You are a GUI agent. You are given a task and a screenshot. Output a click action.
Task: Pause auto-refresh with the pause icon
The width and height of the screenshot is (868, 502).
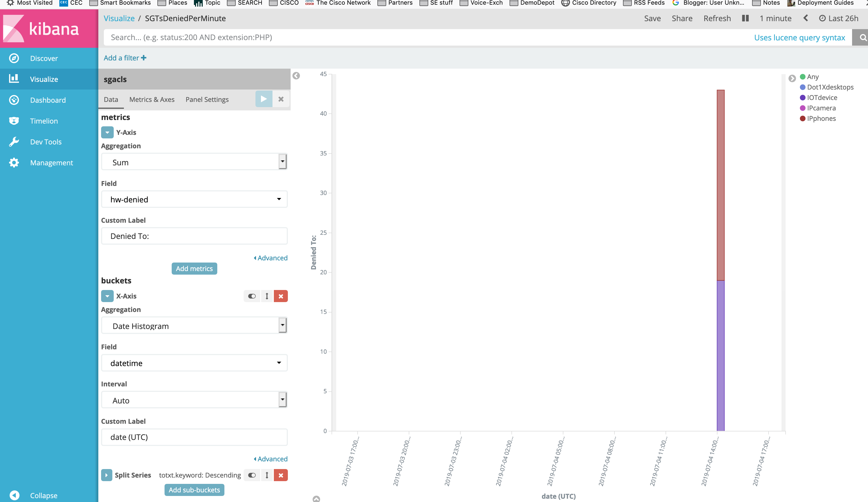(x=745, y=18)
